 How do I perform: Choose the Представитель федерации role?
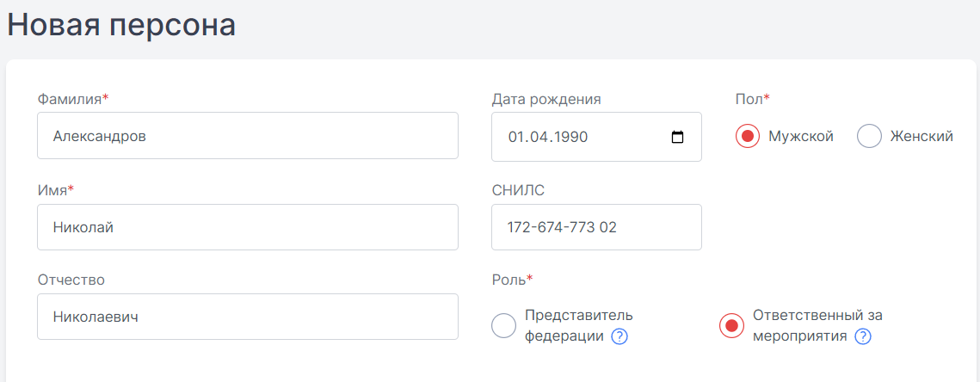[503, 326]
